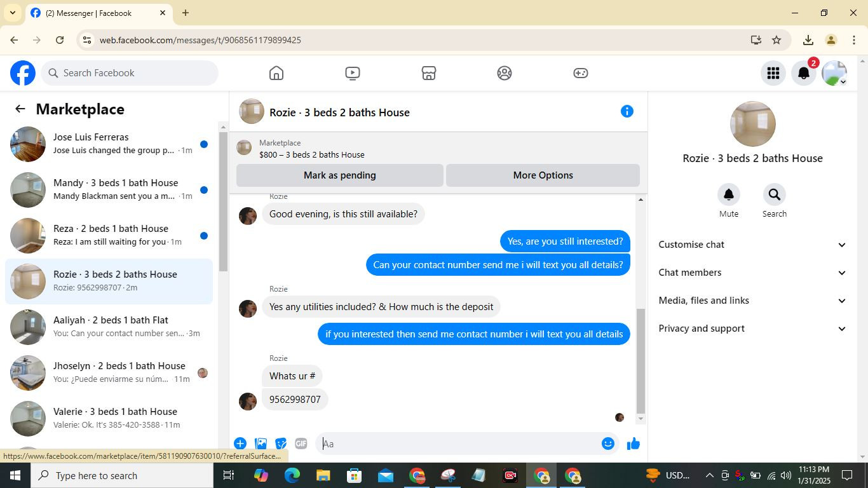The image size is (868, 488).
Task: Open the Marketplace storefront icon
Action: [429, 73]
